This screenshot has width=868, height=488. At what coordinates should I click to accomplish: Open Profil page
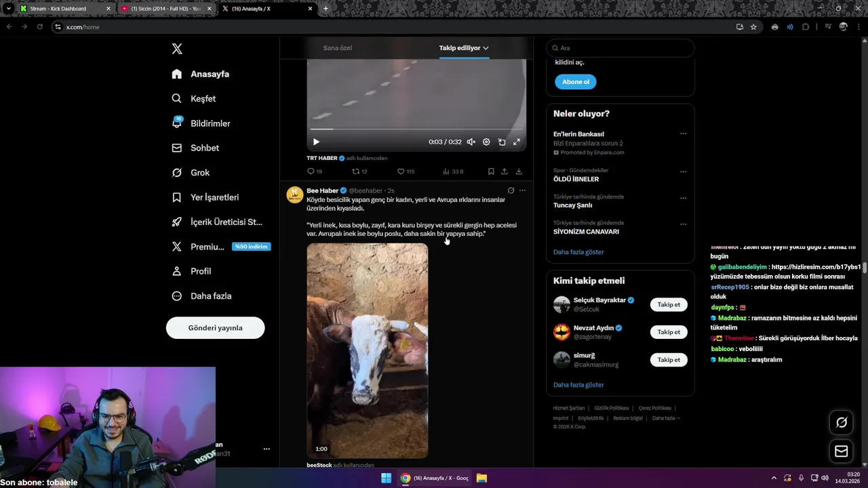(x=191, y=271)
